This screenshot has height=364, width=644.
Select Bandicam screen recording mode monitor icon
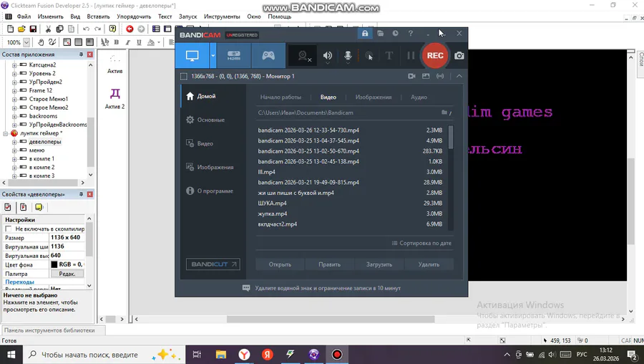tap(192, 55)
